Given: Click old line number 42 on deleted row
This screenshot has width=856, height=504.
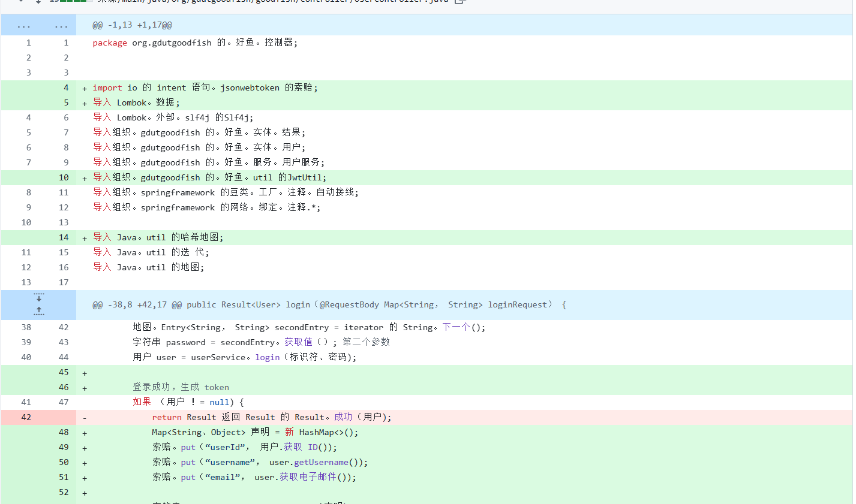Looking at the screenshot, I should [x=26, y=417].
